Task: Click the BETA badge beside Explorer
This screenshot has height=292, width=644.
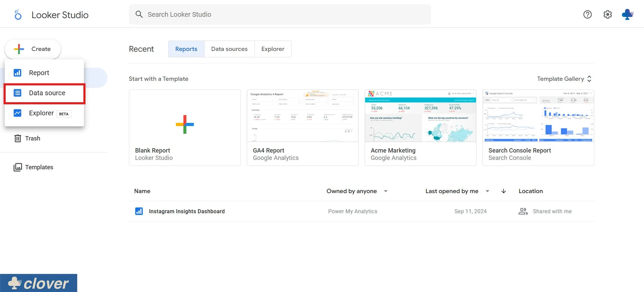Action: tap(64, 114)
